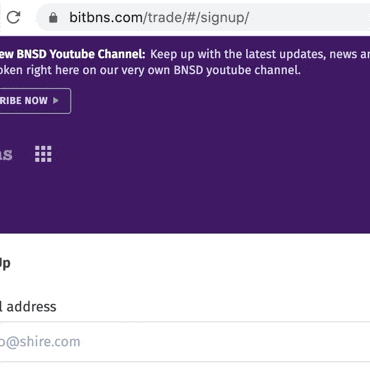Click the @shire.com placeholder text
The width and height of the screenshot is (370, 382).
point(40,342)
